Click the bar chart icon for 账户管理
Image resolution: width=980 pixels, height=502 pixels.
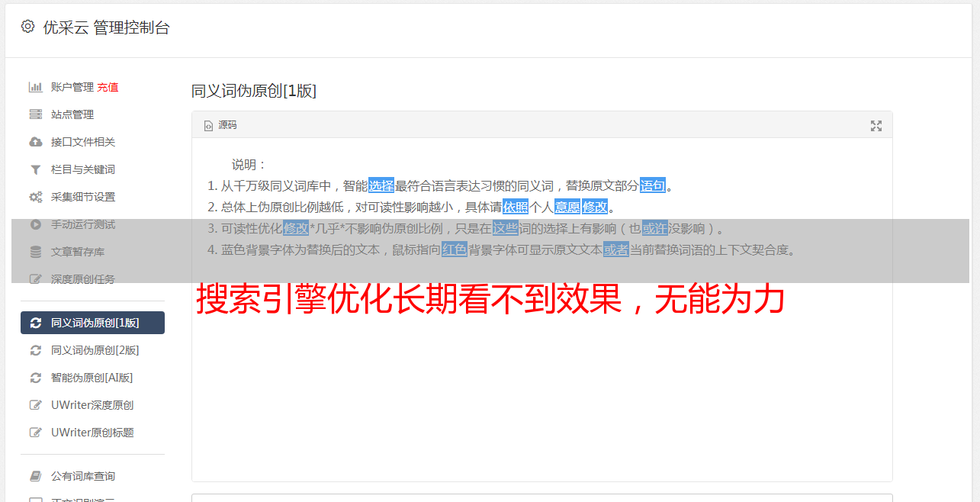(35, 87)
